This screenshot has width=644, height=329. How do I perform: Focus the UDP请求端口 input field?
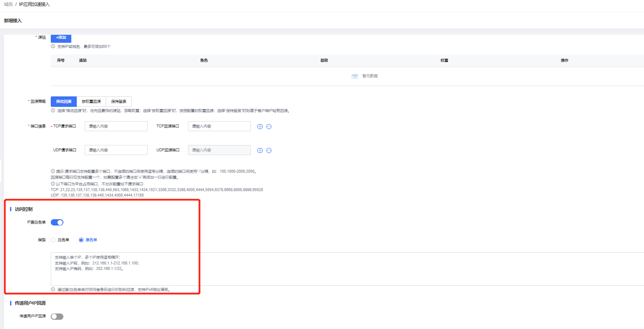(x=116, y=150)
